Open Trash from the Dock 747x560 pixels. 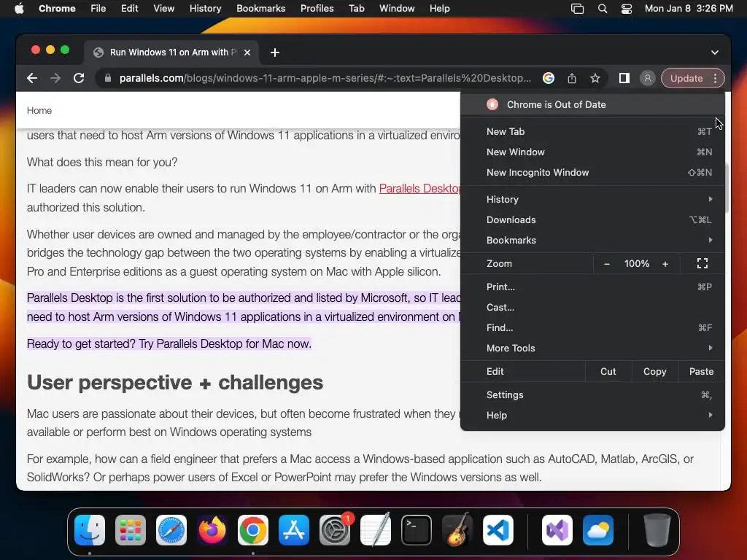(657, 530)
